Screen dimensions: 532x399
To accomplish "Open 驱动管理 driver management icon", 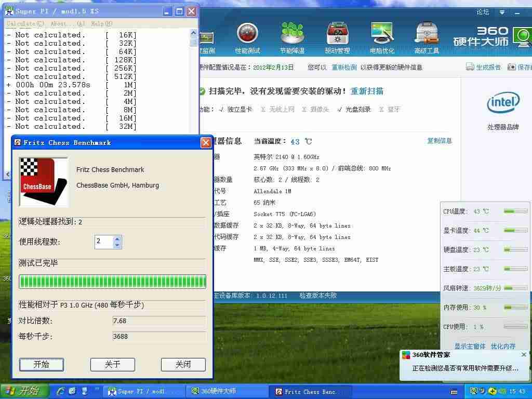I will click(337, 38).
